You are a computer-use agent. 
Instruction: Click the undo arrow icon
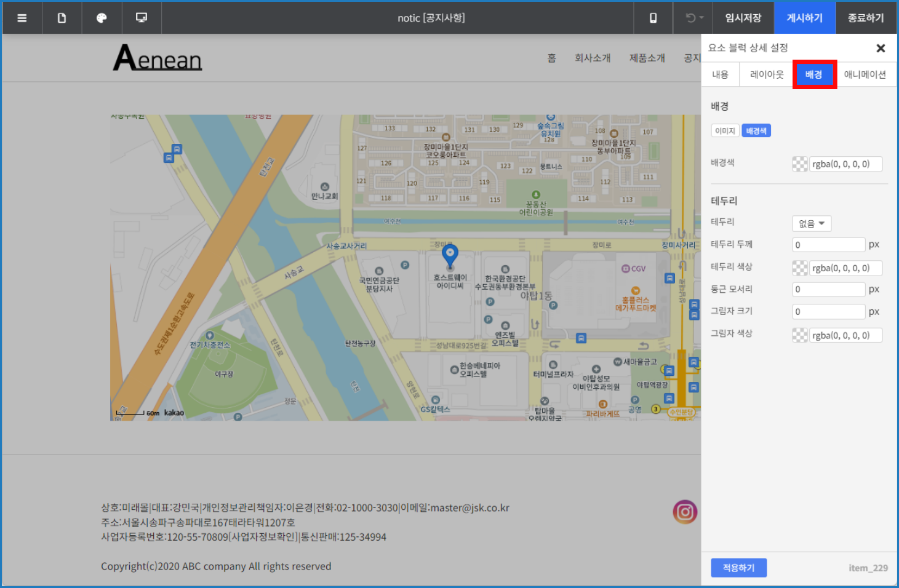pos(690,18)
